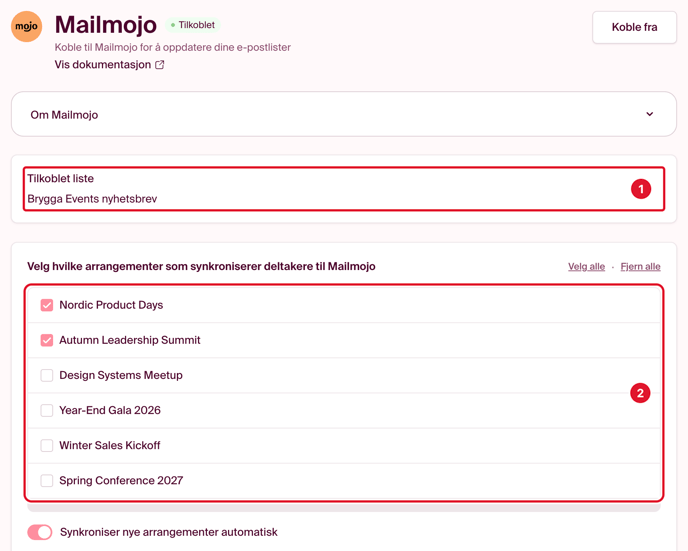Click the Mailmojo orange logo icon
The height and width of the screenshot is (551, 688).
tap(26, 26)
